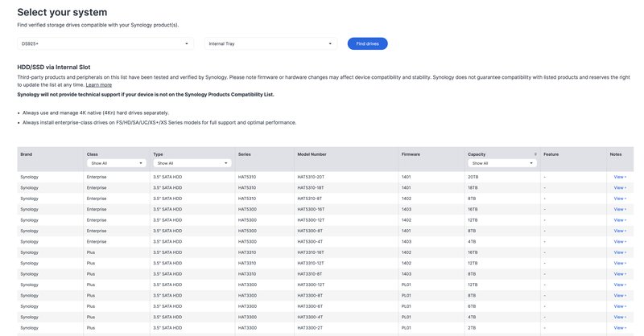This screenshot has width=644, height=336.
Task: Click the Select your system heading
Action: pos(62,12)
